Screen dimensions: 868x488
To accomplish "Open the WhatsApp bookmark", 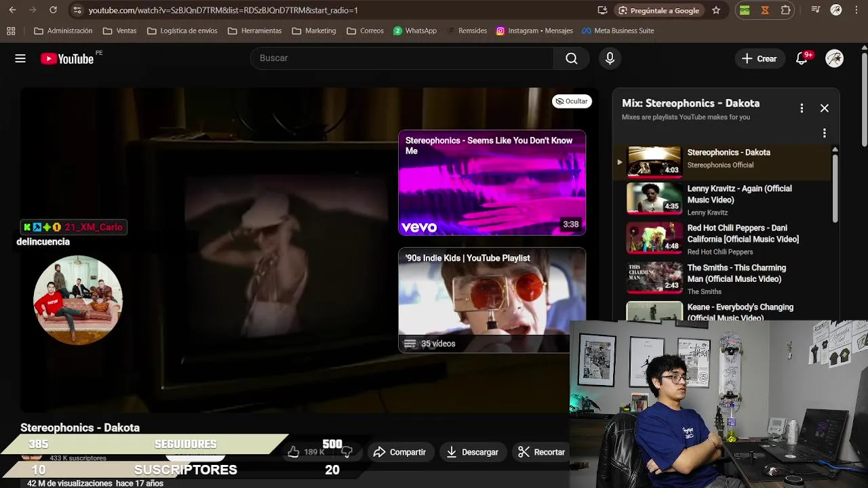I will pyautogui.click(x=415, y=30).
